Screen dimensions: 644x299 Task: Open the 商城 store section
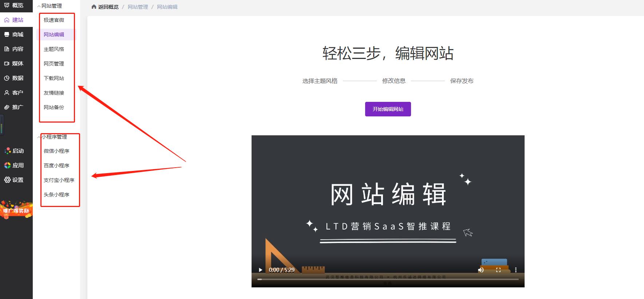click(x=14, y=35)
